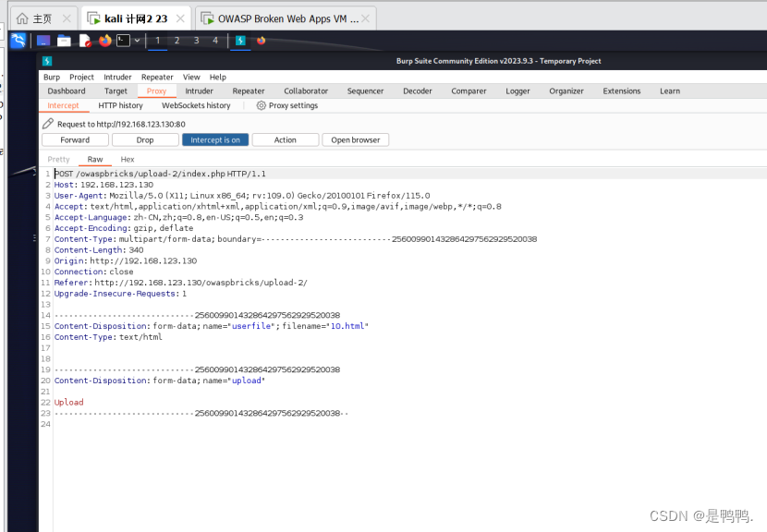Close the OWASP Broken Web Apps VM tab
The image size is (767, 532).
click(x=365, y=18)
